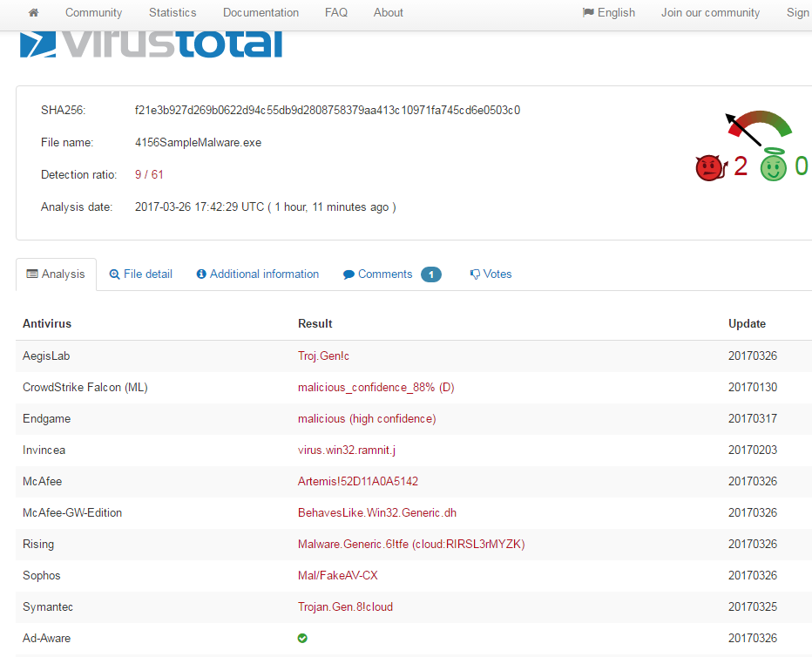Open the Additional information tab
This screenshot has width=812, height=657.
click(x=258, y=274)
